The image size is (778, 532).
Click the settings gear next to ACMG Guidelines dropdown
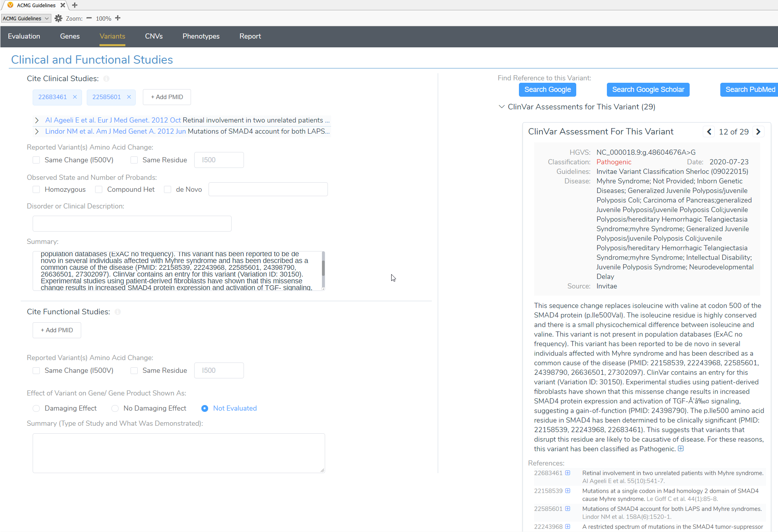click(58, 18)
